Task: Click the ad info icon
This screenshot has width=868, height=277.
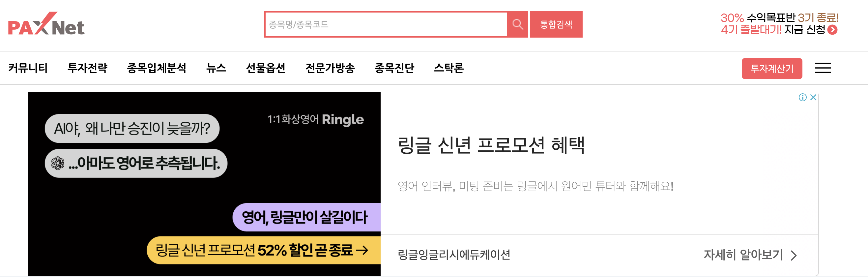Action: [803, 97]
